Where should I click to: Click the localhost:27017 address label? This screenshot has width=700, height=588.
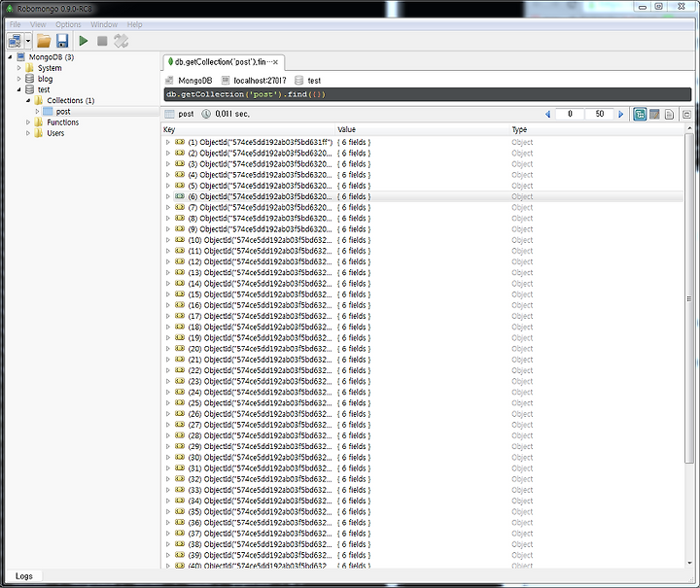tap(260, 81)
